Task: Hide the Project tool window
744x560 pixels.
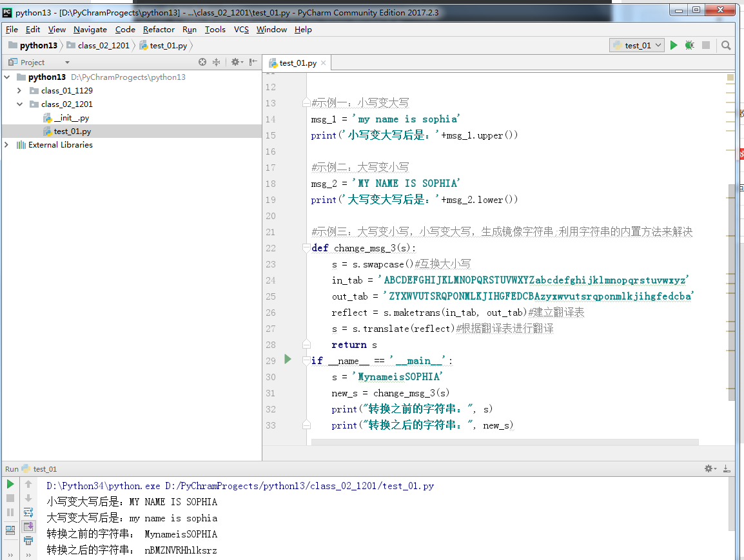Action: click(253, 62)
